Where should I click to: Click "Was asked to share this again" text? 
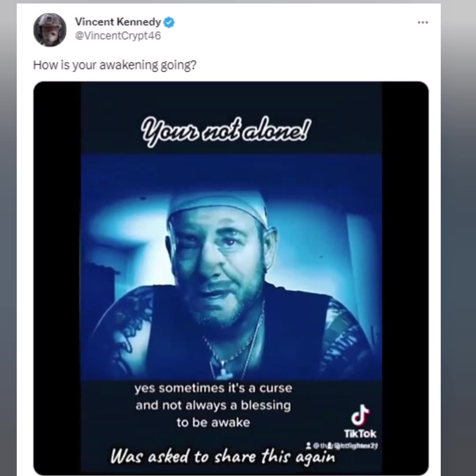[x=223, y=457]
